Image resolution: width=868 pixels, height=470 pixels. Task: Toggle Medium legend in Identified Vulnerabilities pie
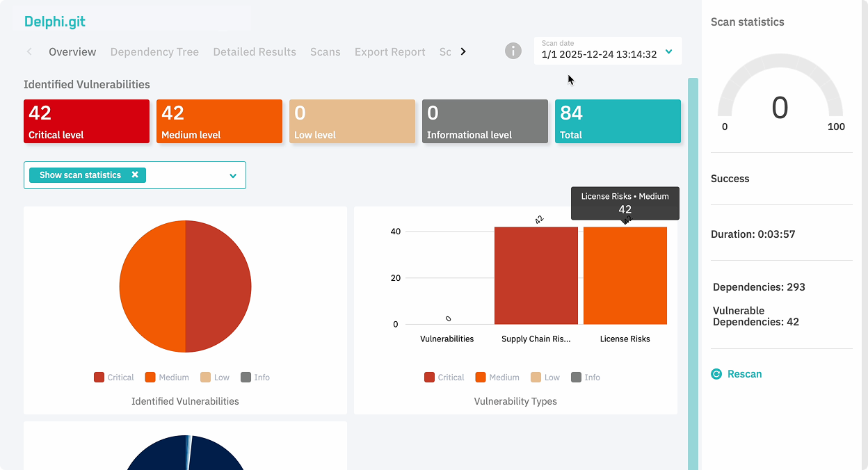pos(167,378)
